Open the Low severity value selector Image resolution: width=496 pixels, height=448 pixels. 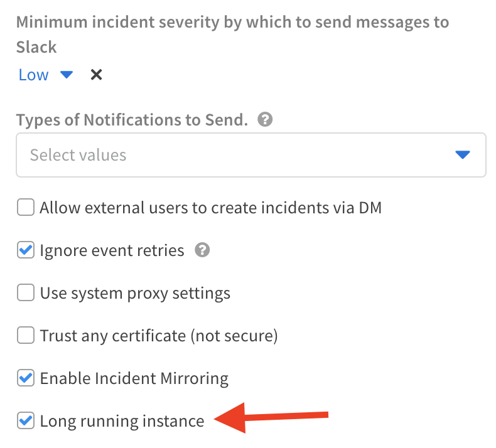click(x=34, y=75)
